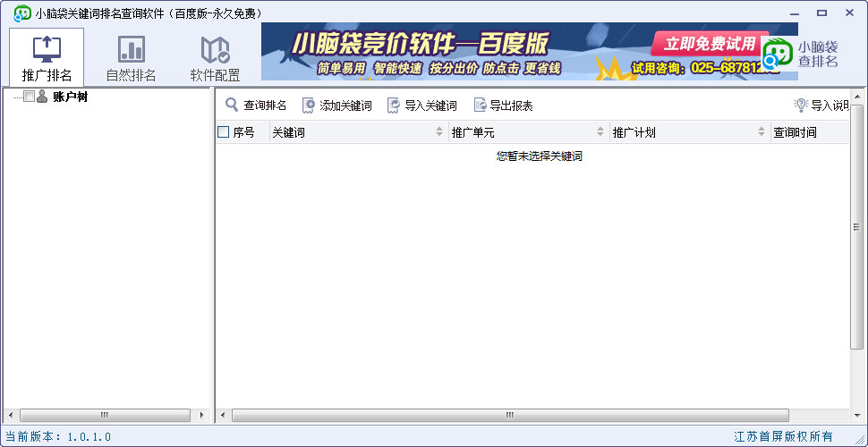868x447 pixels.
Task: Click the app icon in title bar
Action: [x=22, y=13]
